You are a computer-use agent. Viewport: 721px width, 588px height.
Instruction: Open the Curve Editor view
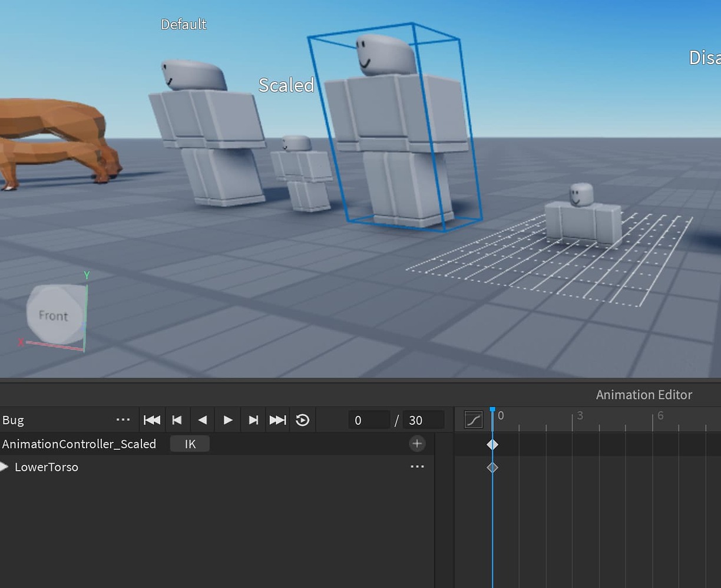472,419
